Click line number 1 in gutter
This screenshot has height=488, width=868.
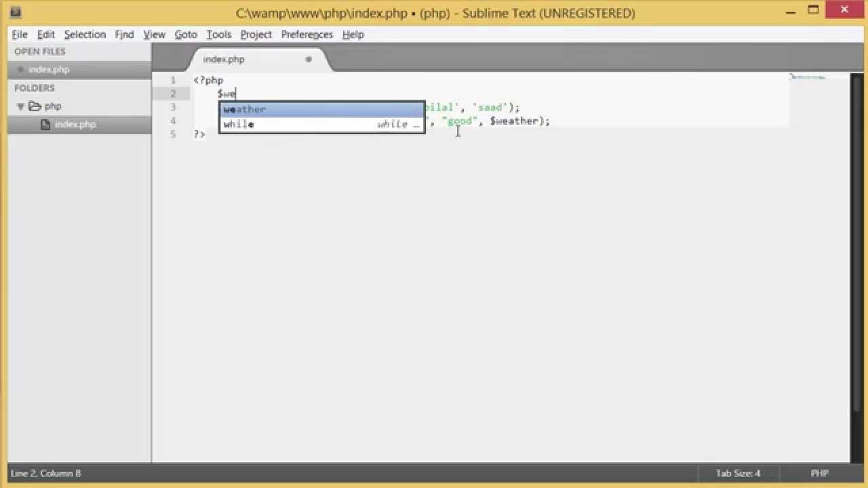(173, 80)
